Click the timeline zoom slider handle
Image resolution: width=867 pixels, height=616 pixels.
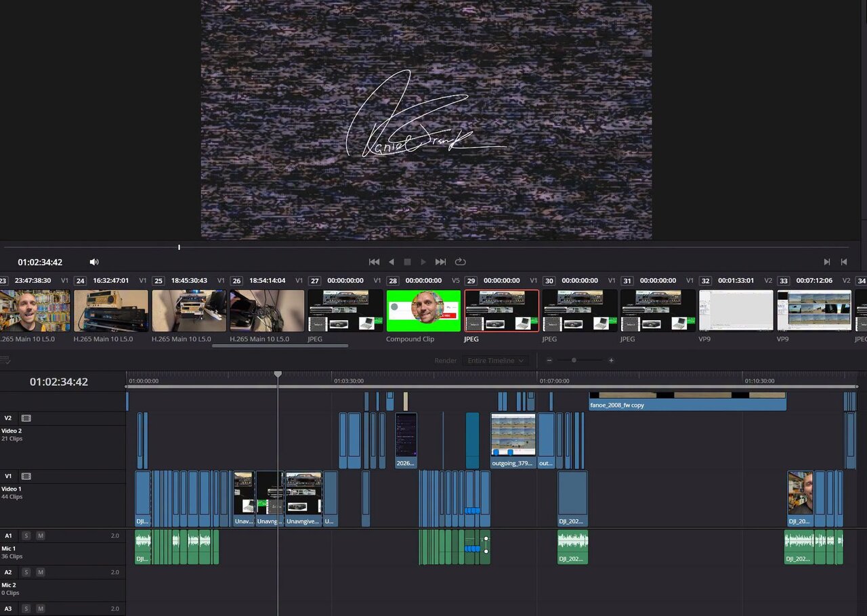(574, 361)
